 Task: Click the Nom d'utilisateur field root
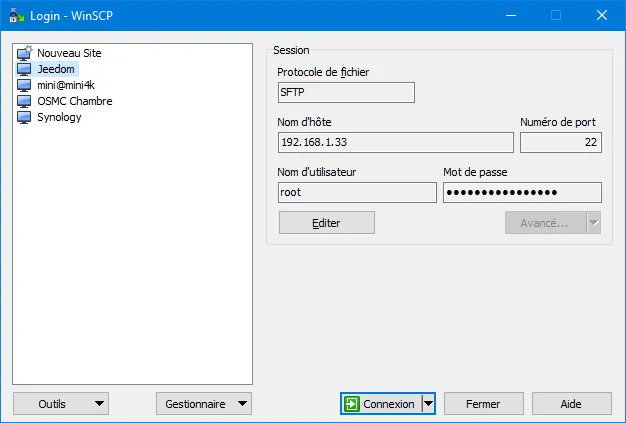[x=357, y=193]
